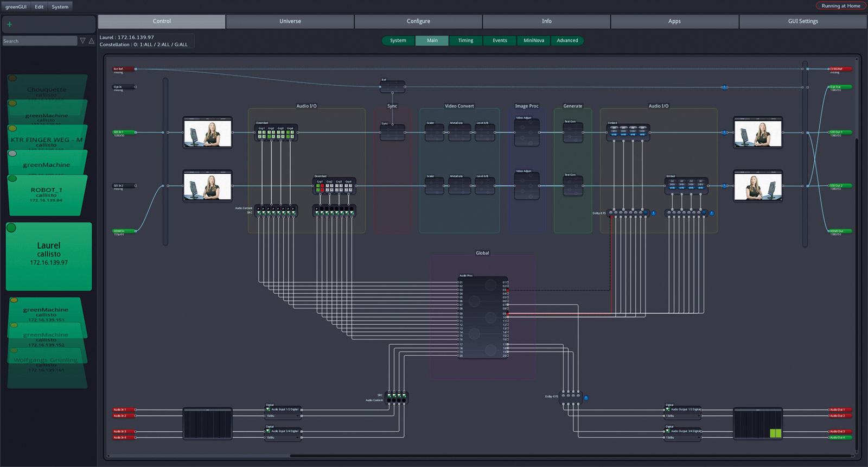The width and height of the screenshot is (868, 467).
Task: Open the Edit menu
Action: point(39,7)
